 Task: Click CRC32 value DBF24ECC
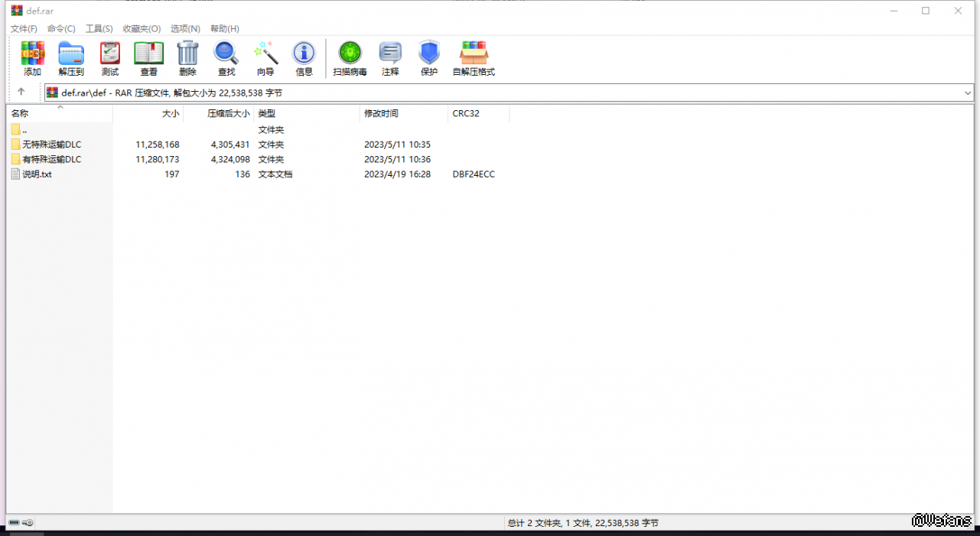click(474, 174)
